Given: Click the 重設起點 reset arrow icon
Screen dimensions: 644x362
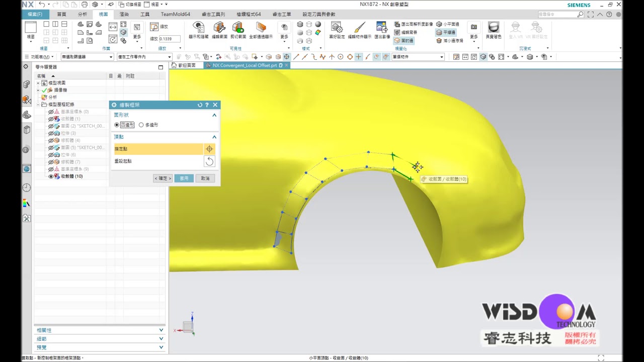Looking at the screenshot, I should click(x=209, y=161).
